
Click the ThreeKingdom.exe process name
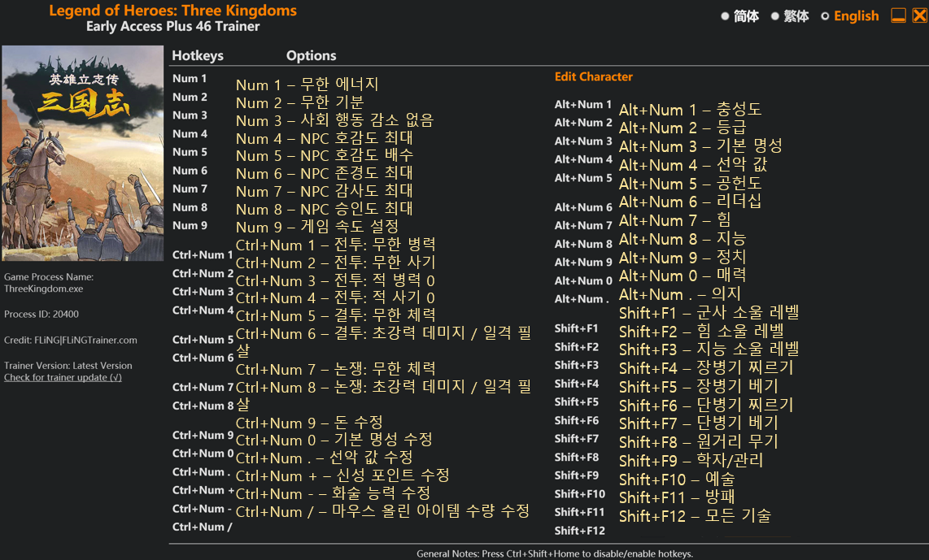(x=44, y=289)
